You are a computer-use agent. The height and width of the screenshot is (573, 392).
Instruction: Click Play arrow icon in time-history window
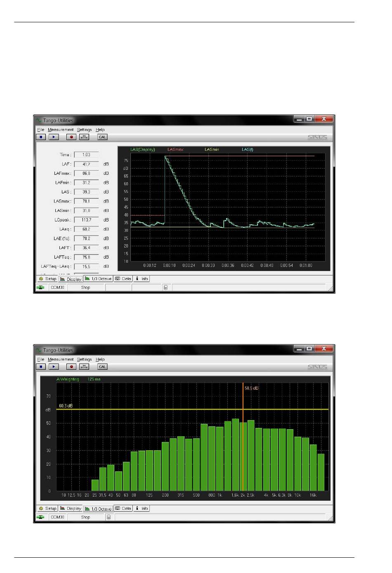[54, 137]
